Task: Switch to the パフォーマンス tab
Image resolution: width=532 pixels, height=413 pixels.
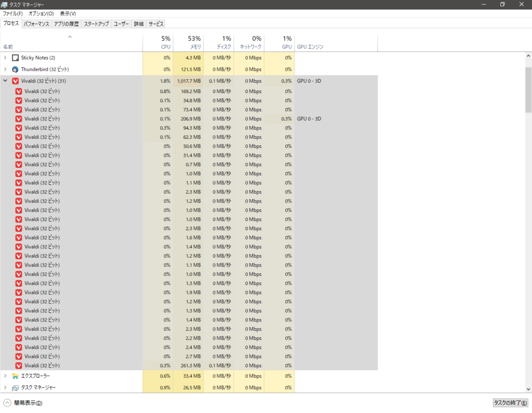Action: [36, 24]
